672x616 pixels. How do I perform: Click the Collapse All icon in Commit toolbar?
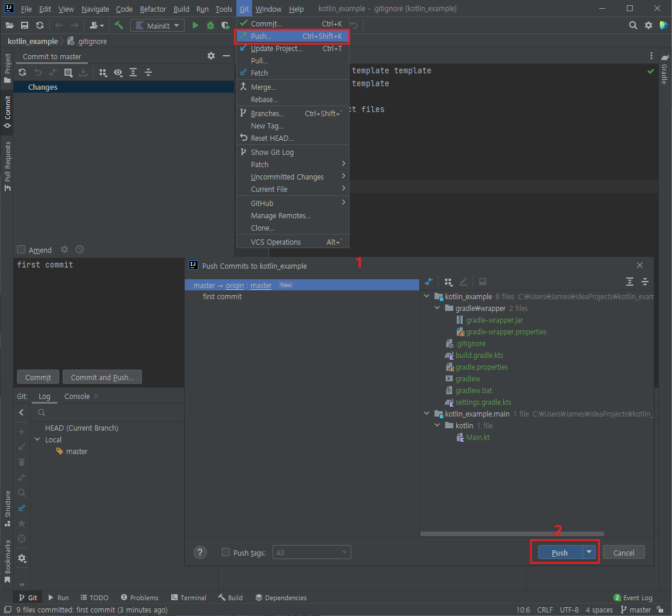pos(148,72)
